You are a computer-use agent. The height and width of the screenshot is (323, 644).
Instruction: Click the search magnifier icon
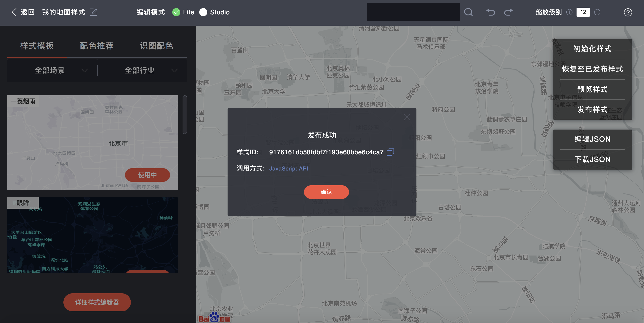pyautogui.click(x=468, y=12)
